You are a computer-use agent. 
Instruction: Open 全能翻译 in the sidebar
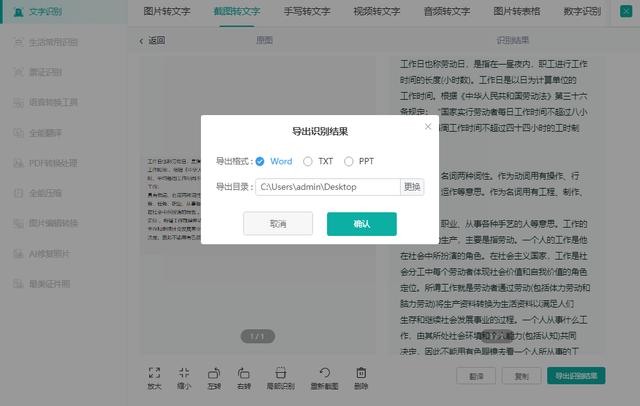pos(38,133)
